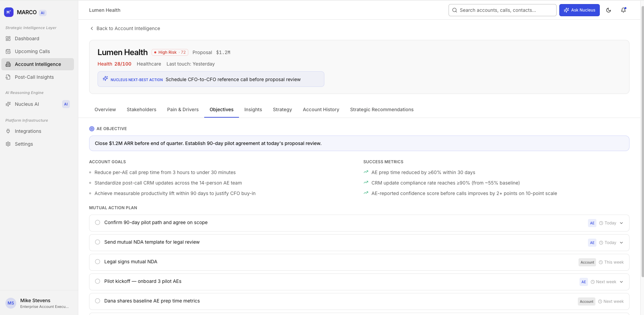
Task: Click the 'This week' due label
Action: click(x=614, y=262)
